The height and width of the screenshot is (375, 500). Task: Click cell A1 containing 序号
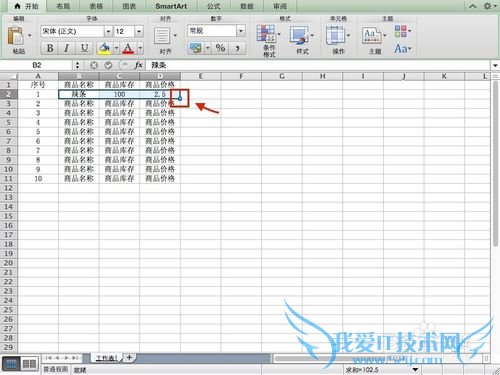click(38, 85)
